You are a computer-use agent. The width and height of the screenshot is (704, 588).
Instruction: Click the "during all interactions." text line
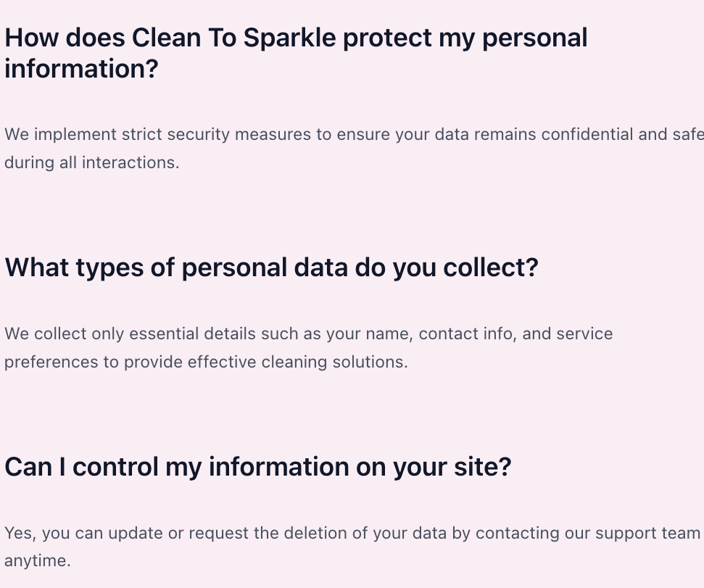(91, 162)
